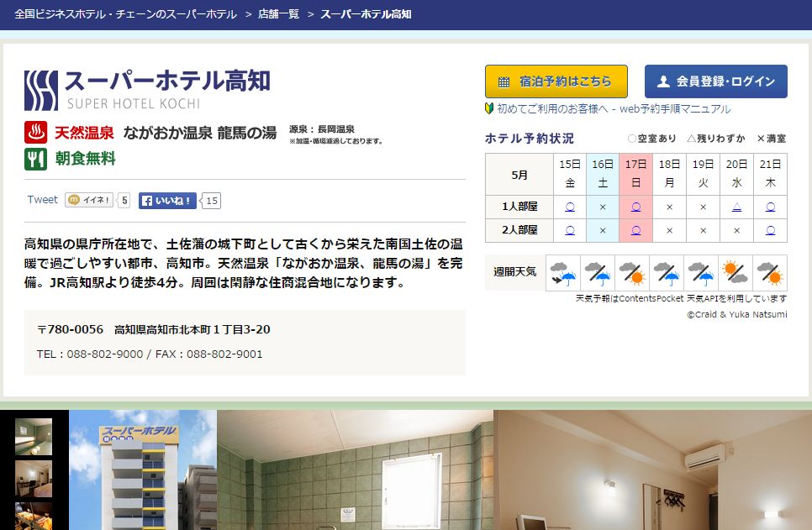Select the green bathroom thumbnail in the gallery strip
Screen dimensions: 812x530
tap(34, 437)
